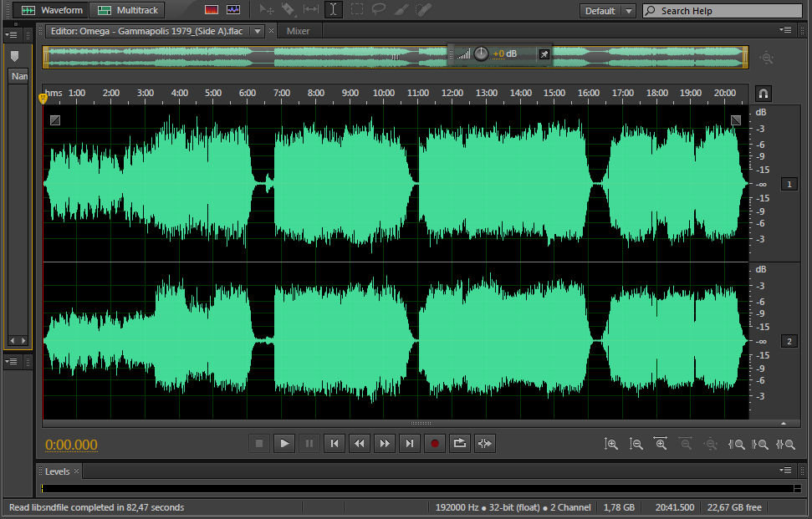Click Zoom In at In Point icon
The image size is (812, 519).
[736, 444]
